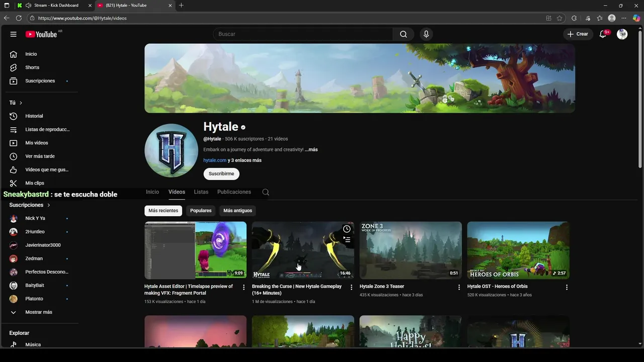Open the hytale.com link

tap(215, 160)
